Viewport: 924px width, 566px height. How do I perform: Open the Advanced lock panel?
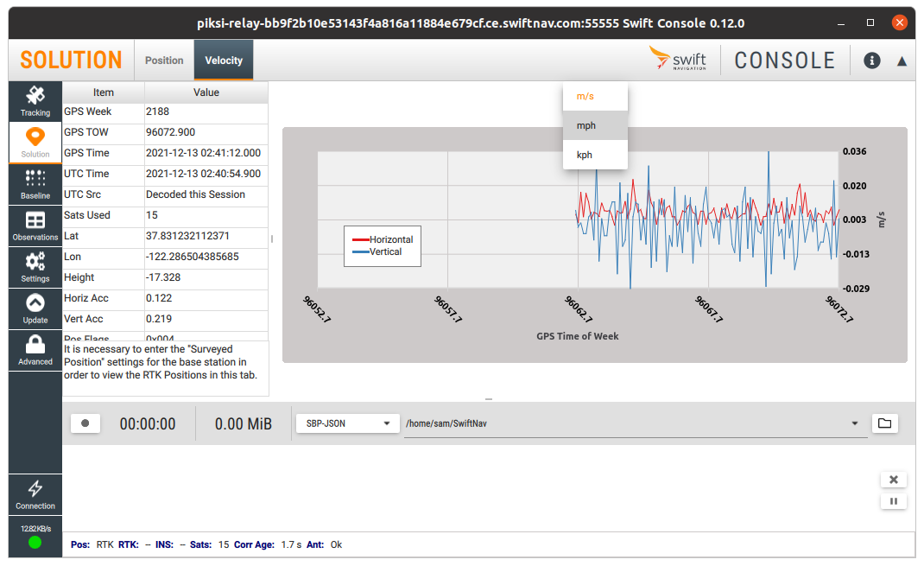click(x=35, y=350)
